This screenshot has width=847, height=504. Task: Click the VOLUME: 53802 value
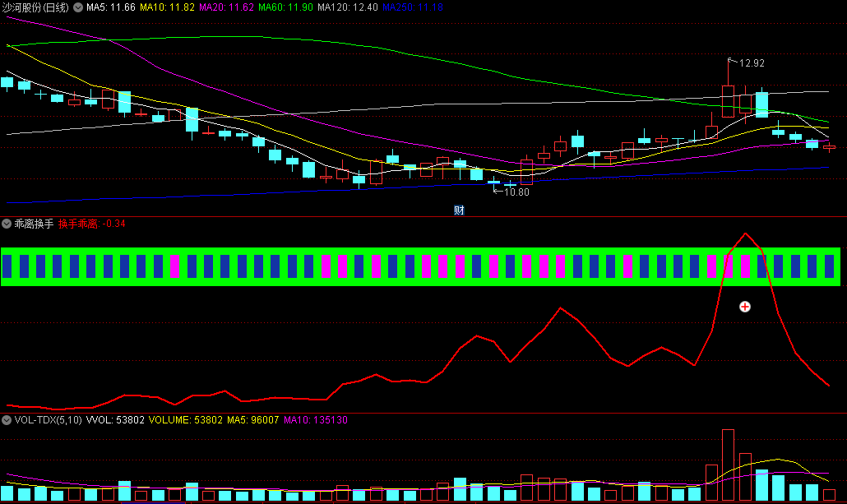(x=185, y=420)
